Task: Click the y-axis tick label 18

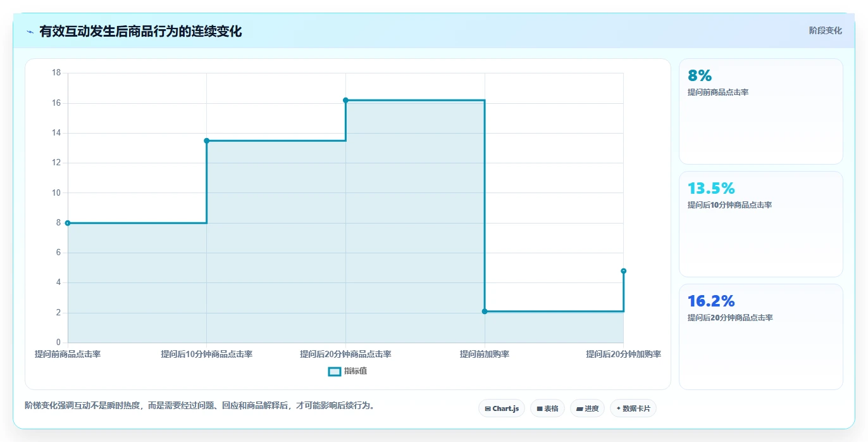Action: point(56,73)
